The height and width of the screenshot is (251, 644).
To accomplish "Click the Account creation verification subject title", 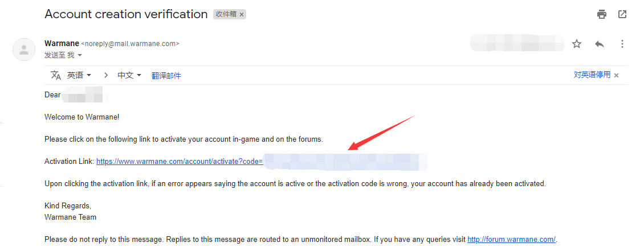I will (126, 14).
